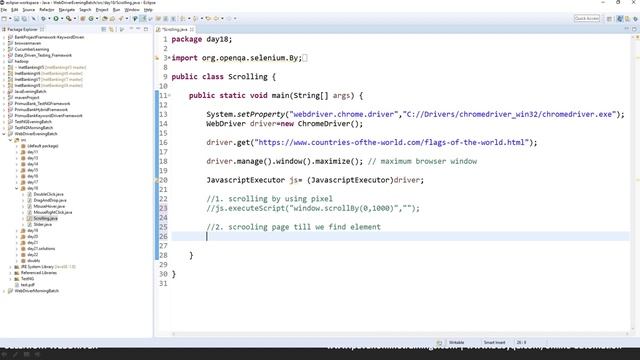
Task: Click the Open Perspective toolbar icon
Action: click(x=609, y=19)
